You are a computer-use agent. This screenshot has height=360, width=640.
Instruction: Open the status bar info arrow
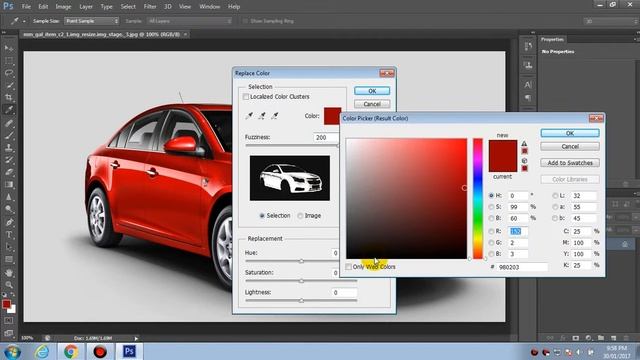[x=136, y=338]
